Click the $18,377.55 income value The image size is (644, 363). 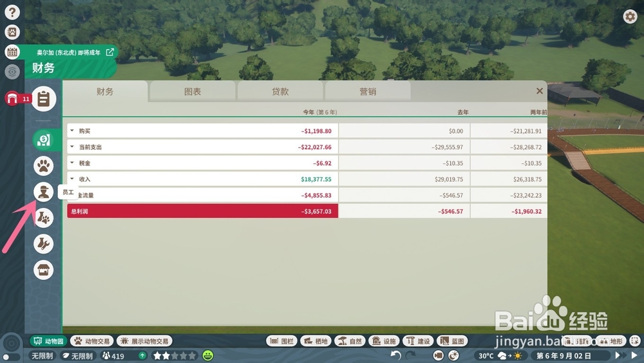coord(316,179)
